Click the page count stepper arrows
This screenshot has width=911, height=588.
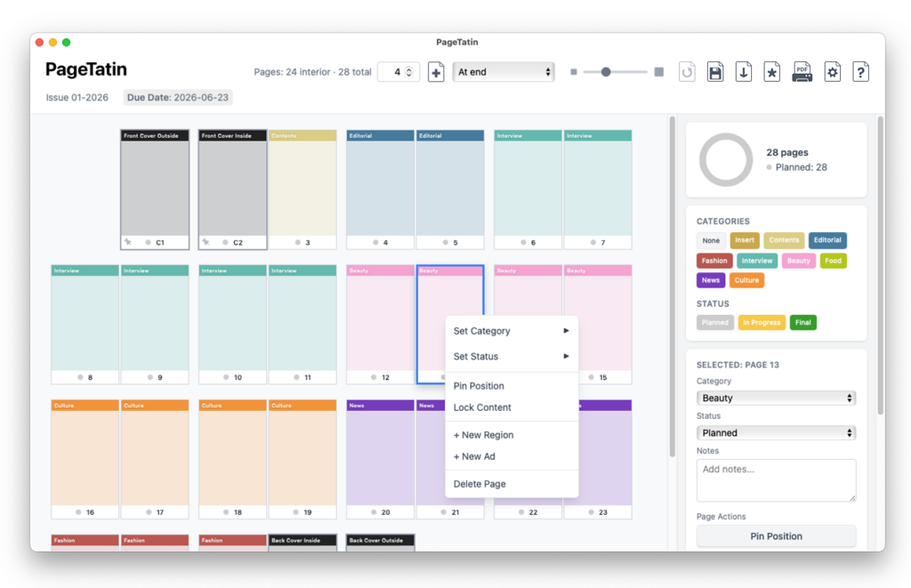[x=409, y=72]
